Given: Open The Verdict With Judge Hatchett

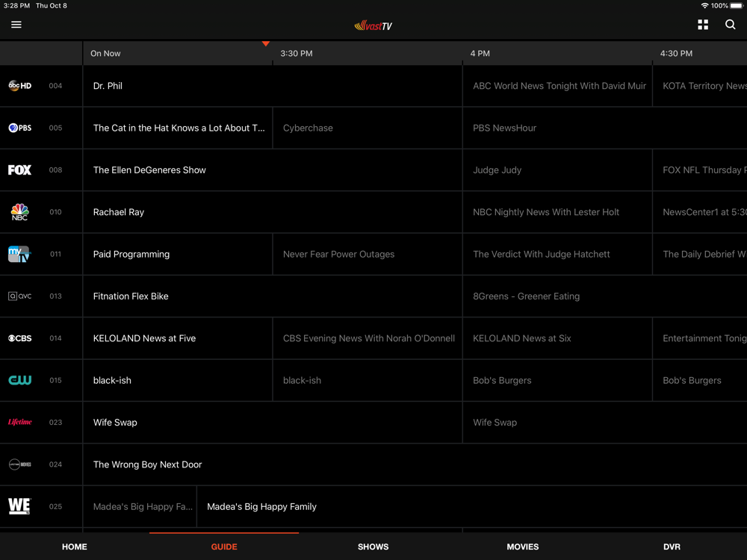Looking at the screenshot, I should tap(557, 254).
